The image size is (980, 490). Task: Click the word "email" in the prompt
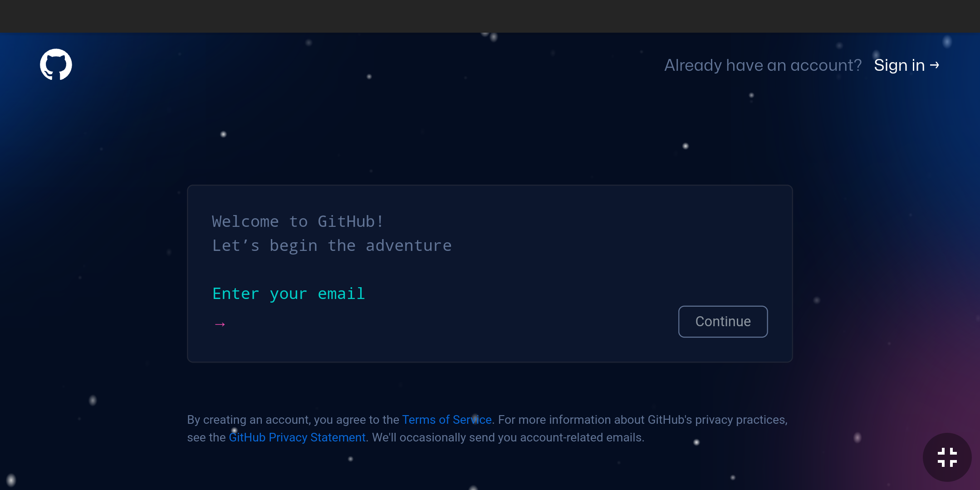(341, 294)
